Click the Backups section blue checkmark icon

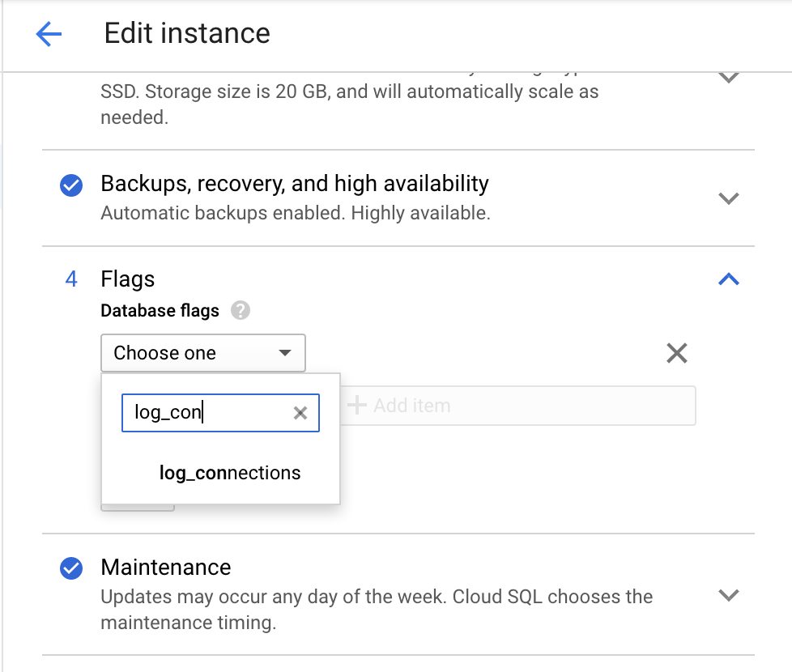(x=71, y=186)
